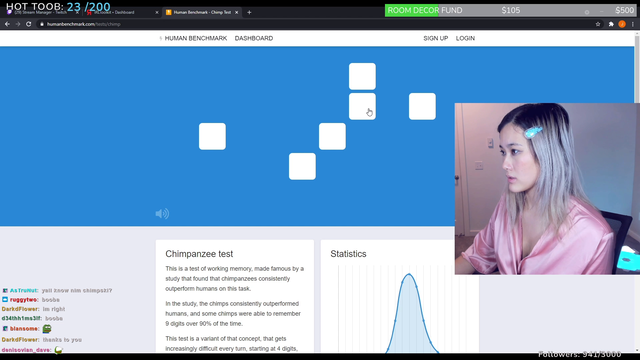The width and height of the screenshot is (640, 360).
Task: Click the browser forward arrow
Action: coord(18,24)
